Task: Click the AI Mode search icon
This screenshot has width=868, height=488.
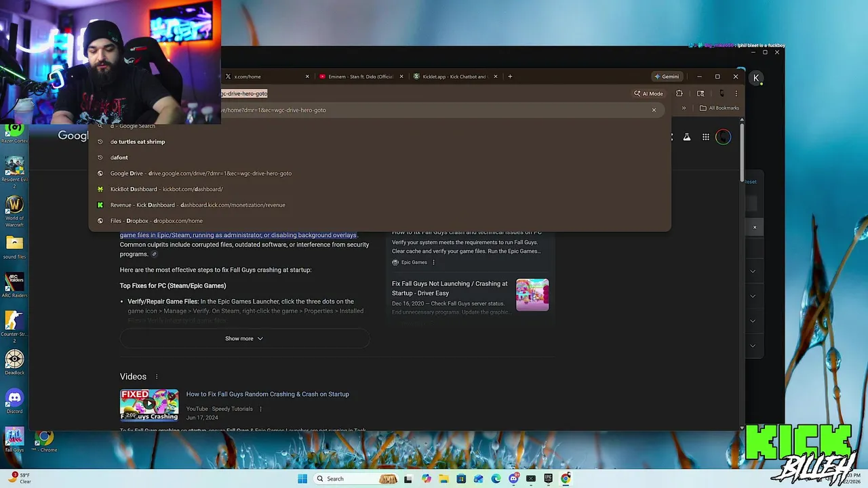Action: tap(648, 94)
